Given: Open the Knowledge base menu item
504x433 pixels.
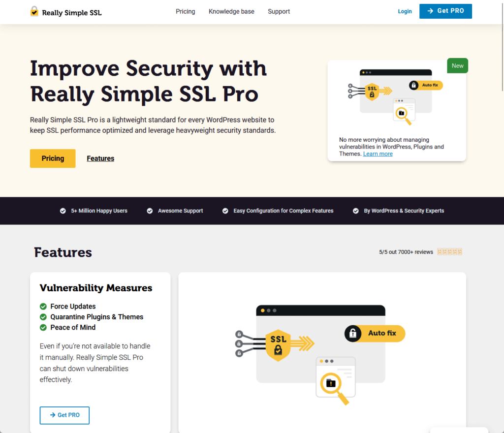Looking at the screenshot, I should [231, 12].
